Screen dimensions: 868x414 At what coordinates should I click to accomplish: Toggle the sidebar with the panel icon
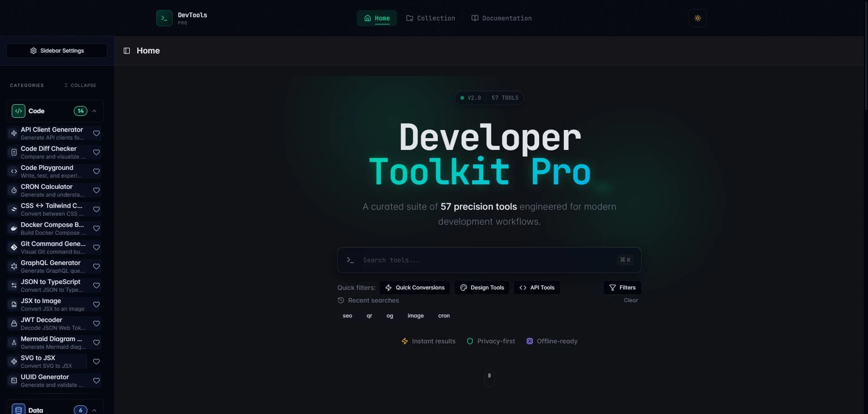(126, 51)
